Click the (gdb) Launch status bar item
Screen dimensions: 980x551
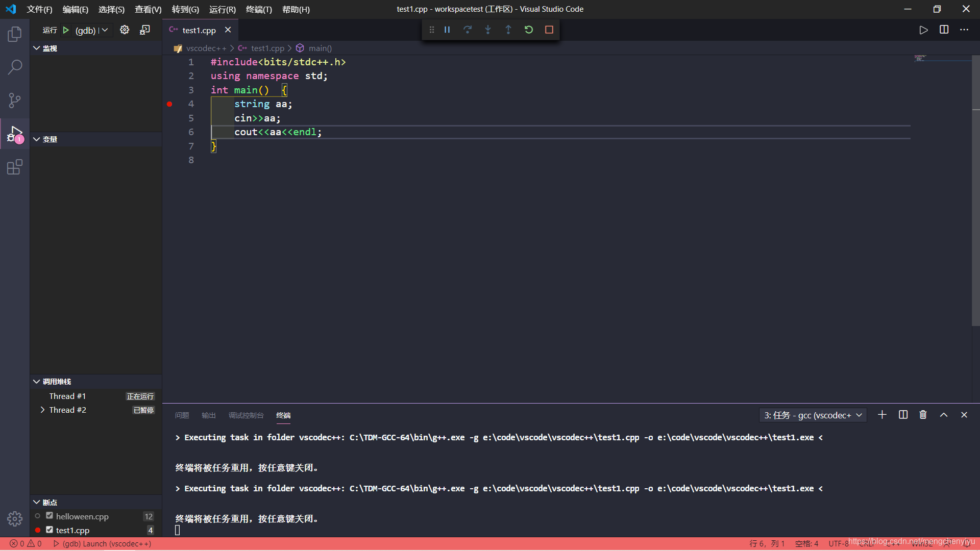pos(102,544)
